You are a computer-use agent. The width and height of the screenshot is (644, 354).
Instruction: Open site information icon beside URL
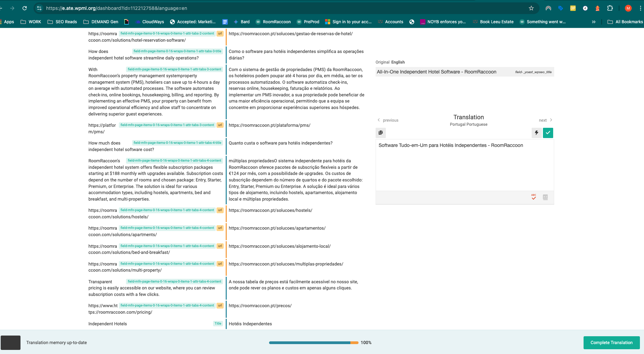click(39, 8)
